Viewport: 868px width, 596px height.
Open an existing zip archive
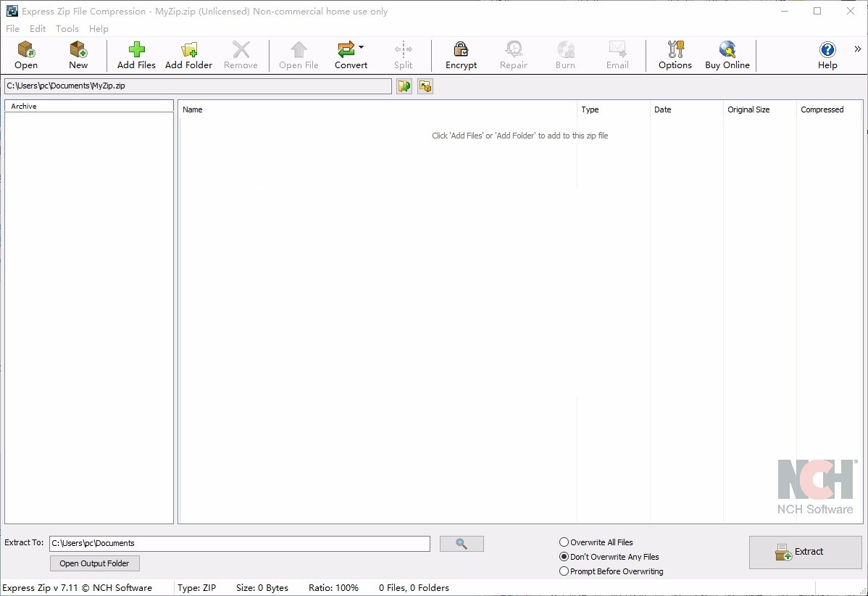(x=26, y=54)
